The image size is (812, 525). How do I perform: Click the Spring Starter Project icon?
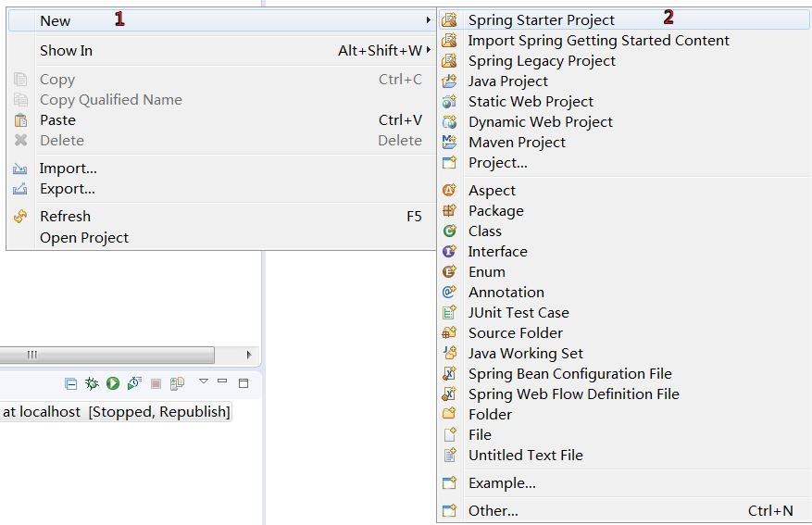click(x=449, y=19)
